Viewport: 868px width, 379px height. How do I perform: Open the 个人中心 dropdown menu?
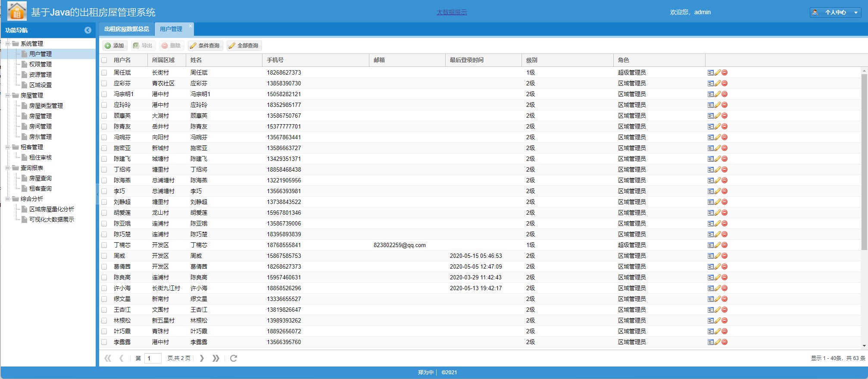835,13
